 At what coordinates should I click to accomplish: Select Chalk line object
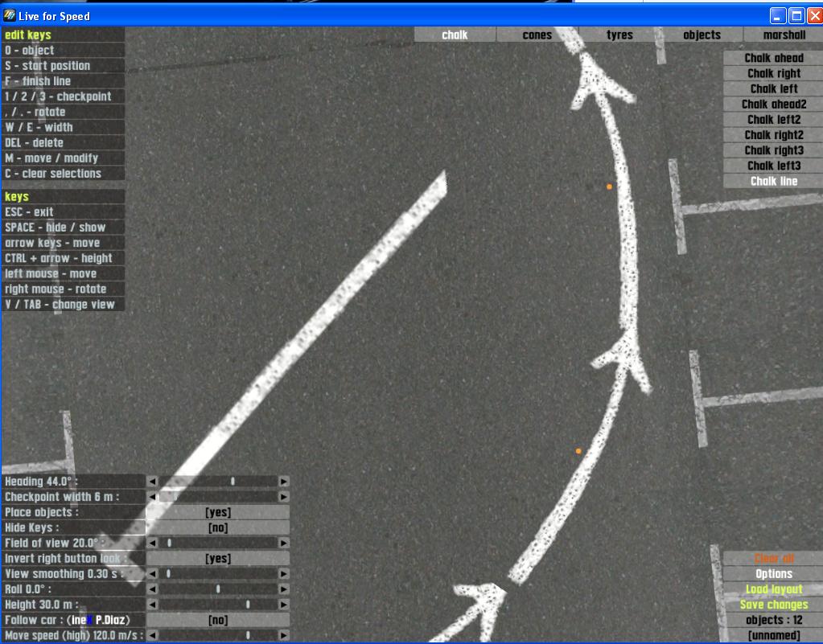coord(774,181)
